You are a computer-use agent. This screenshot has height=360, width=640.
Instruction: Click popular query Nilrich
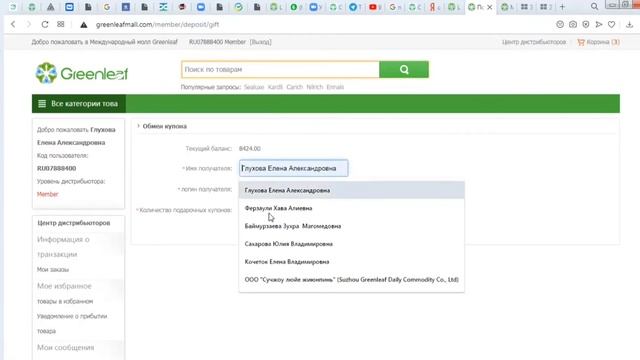tap(315, 87)
